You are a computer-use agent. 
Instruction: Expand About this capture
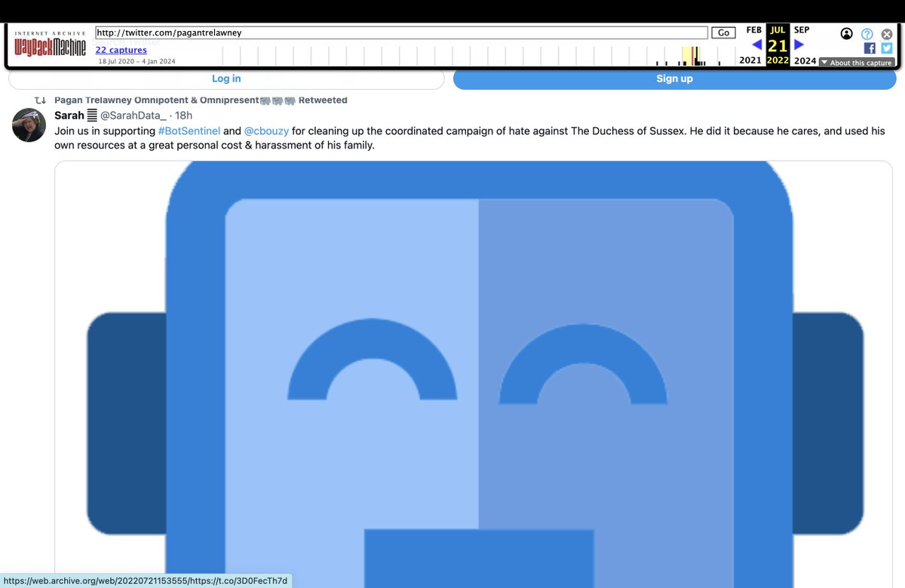tap(856, 63)
